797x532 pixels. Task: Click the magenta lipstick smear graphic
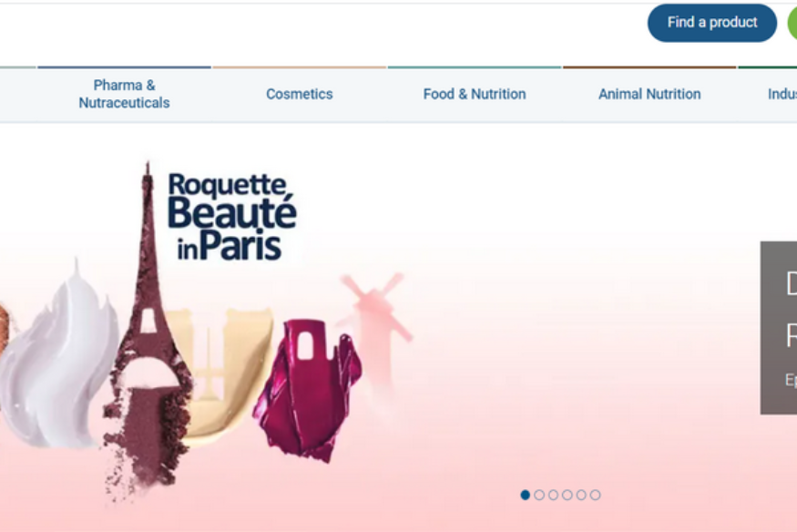tap(308, 389)
